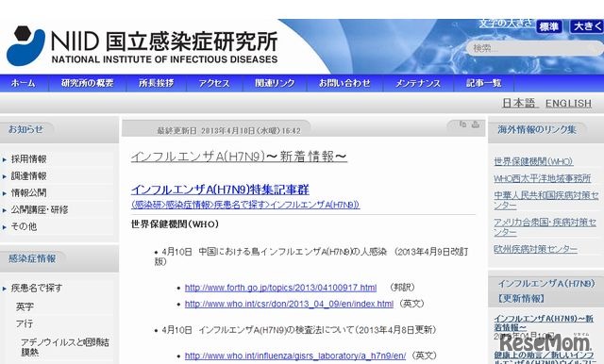Viewport: 604px width, 364px height.
Task: Open the 記事一覧 menu item
Action: click(484, 83)
